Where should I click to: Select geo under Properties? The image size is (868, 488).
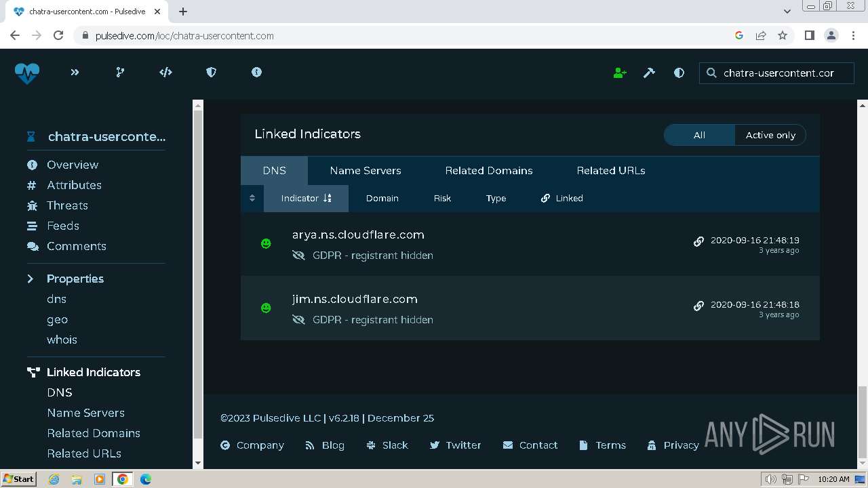(x=57, y=319)
